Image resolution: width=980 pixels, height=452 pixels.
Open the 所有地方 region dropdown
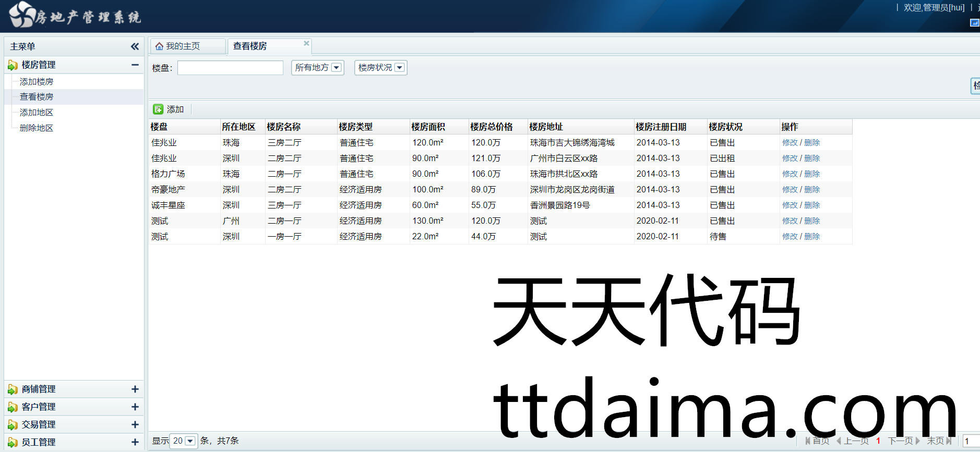pos(336,68)
